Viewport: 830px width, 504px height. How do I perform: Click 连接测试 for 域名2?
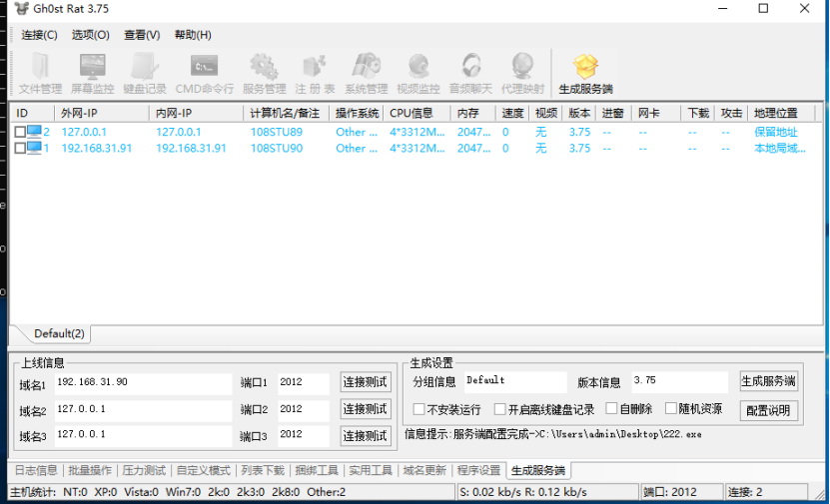[366, 409]
